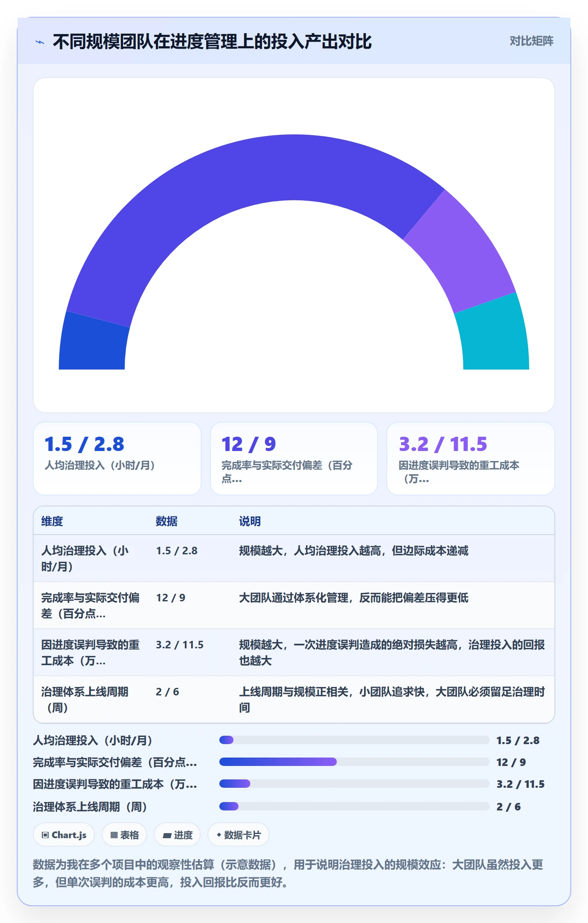Click table cell value 1.5 / 2.8
The width and height of the screenshot is (588, 923).
(x=177, y=551)
